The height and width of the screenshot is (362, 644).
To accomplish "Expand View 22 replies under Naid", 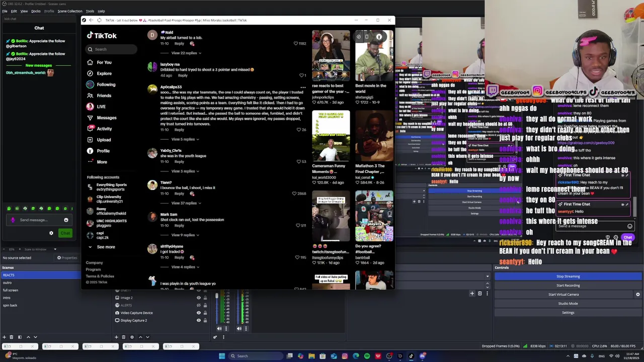I will (186, 53).
